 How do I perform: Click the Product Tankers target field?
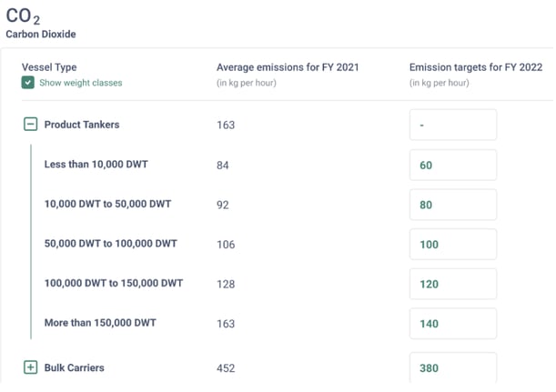point(453,126)
